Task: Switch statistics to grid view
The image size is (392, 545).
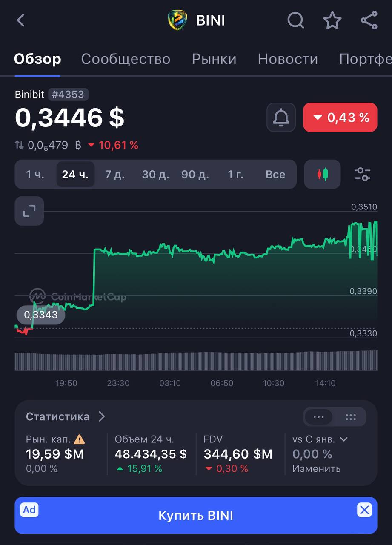Action: [351, 417]
